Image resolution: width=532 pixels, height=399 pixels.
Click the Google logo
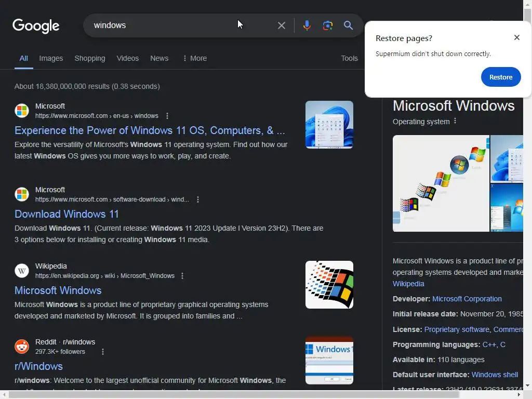(36, 26)
